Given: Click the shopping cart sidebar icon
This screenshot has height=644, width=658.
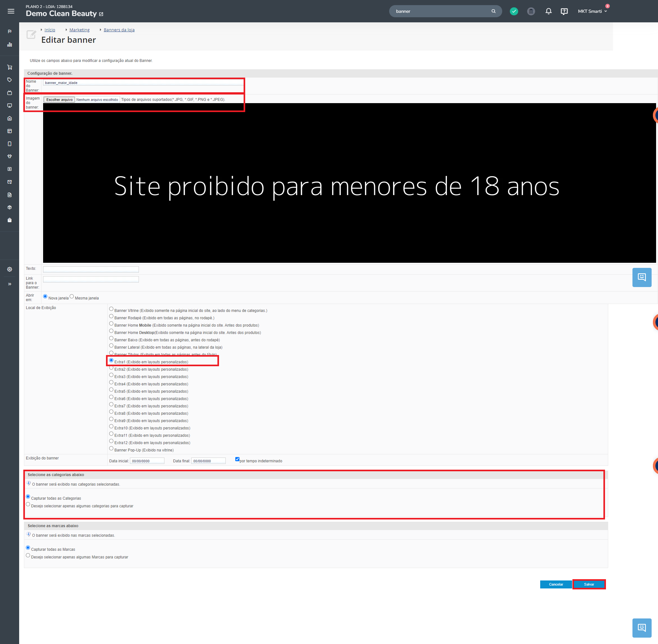Looking at the screenshot, I should pos(10,67).
